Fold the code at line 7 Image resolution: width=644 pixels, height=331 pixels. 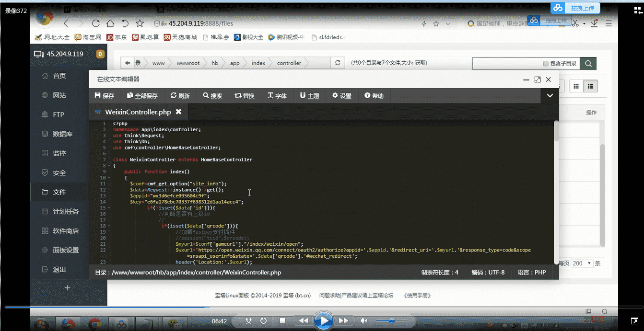(x=109, y=160)
